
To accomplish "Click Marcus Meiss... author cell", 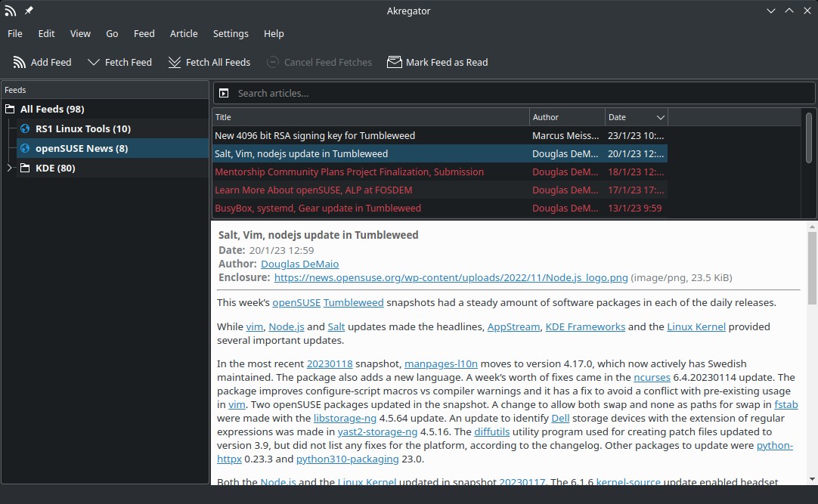I will [x=566, y=135].
